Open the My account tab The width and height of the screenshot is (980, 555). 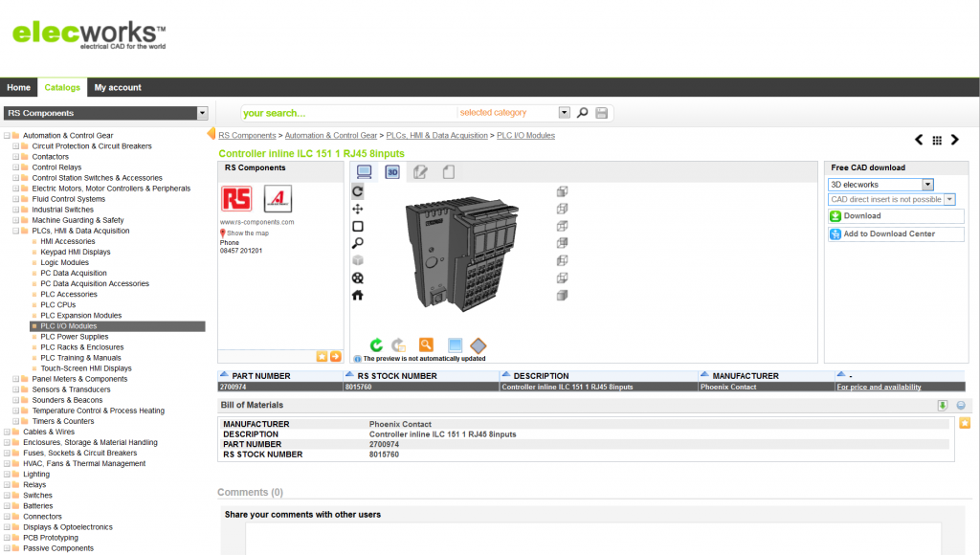(x=118, y=87)
